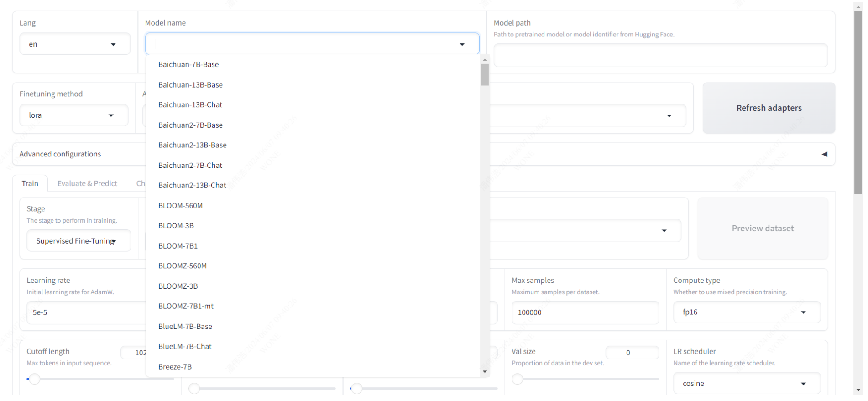Click the page scrollbar down arrow

tap(858, 391)
